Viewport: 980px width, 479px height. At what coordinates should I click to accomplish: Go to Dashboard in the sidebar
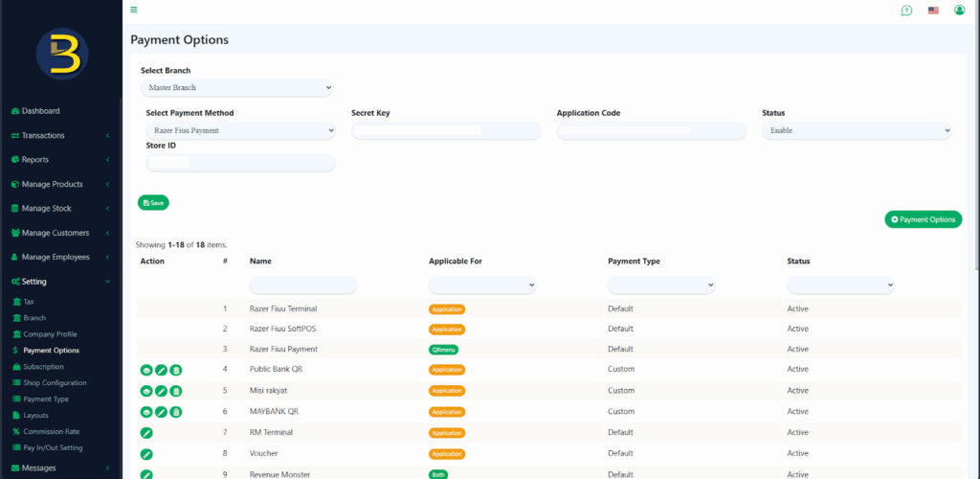[40, 111]
